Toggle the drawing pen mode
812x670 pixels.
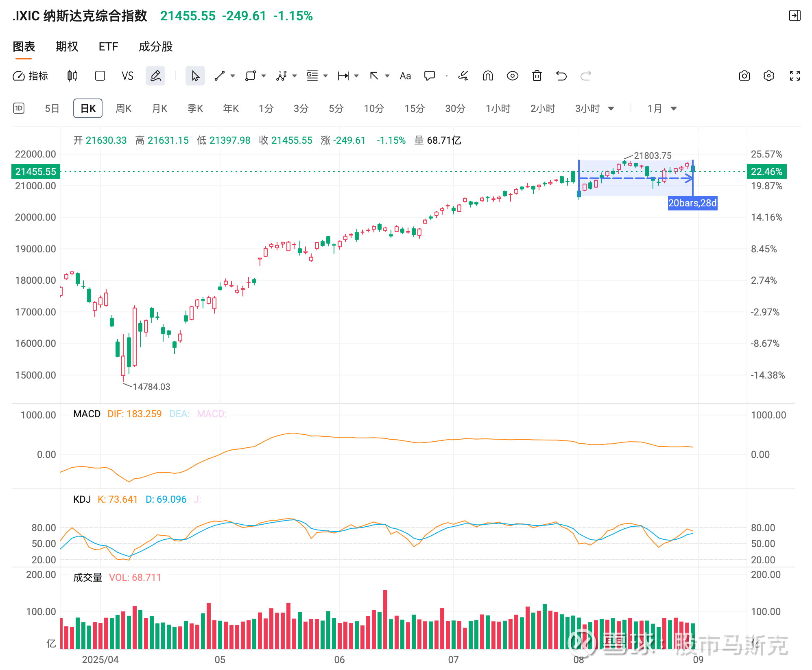(x=155, y=76)
